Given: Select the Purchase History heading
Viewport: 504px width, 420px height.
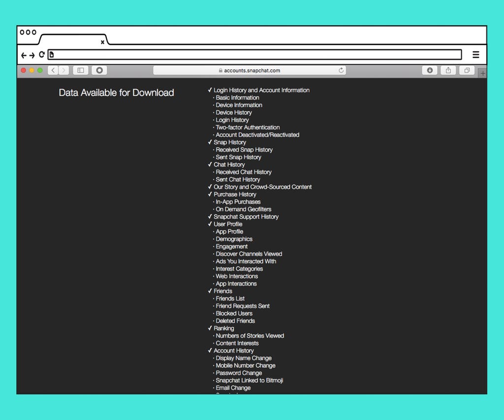Looking at the screenshot, I should click(x=235, y=194).
